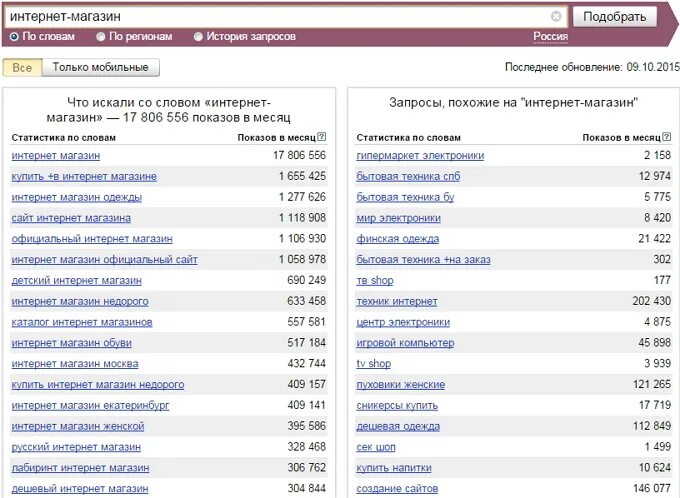Click the 'Запросы, похожие на' heading
680x498 pixels.
(x=513, y=102)
